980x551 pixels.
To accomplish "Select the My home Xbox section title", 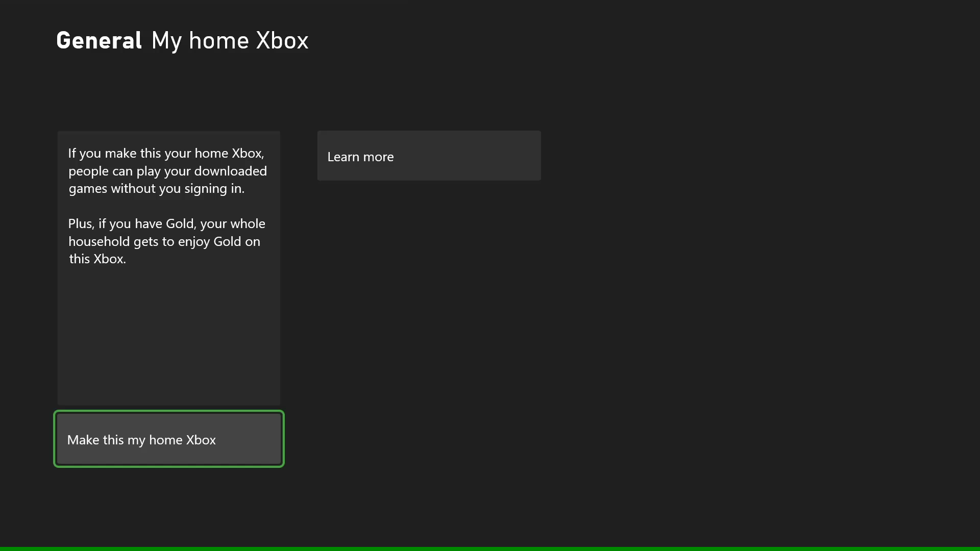I will click(x=229, y=40).
